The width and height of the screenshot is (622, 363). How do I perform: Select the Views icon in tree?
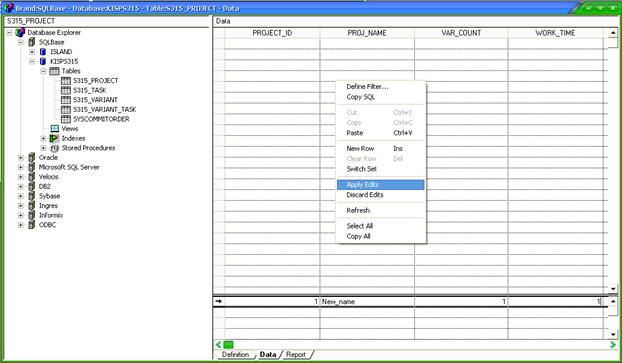point(55,129)
